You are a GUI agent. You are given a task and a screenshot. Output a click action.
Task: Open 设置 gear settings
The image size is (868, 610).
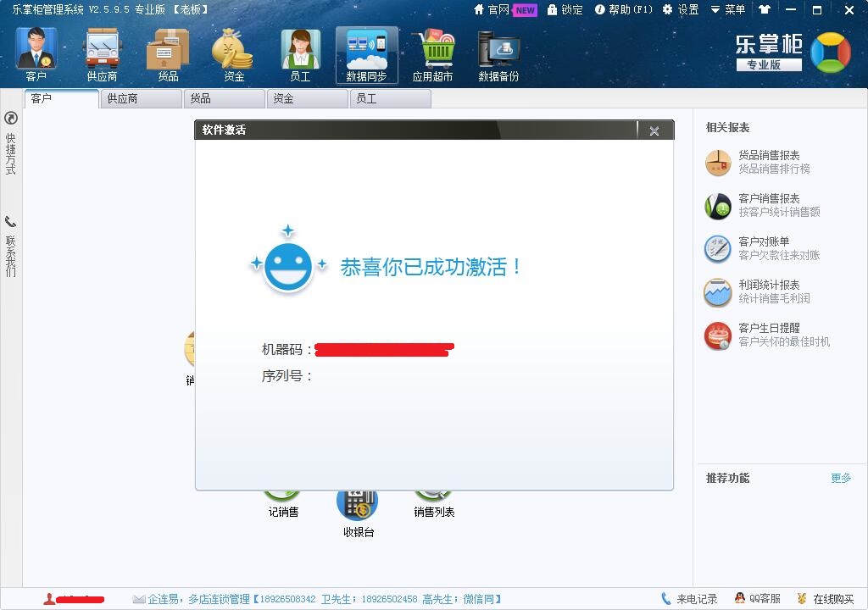[x=681, y=9]
